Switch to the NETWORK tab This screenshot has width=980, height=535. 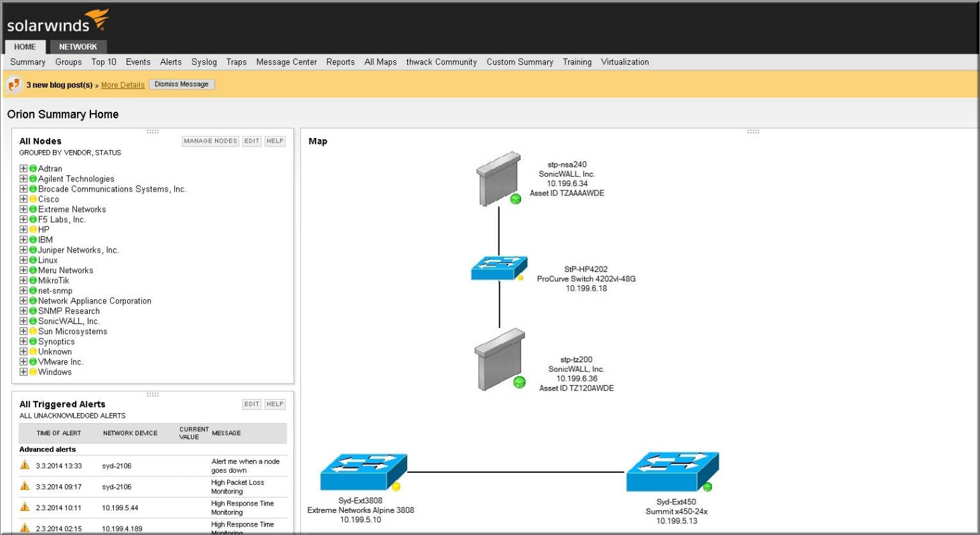[78, 47]
